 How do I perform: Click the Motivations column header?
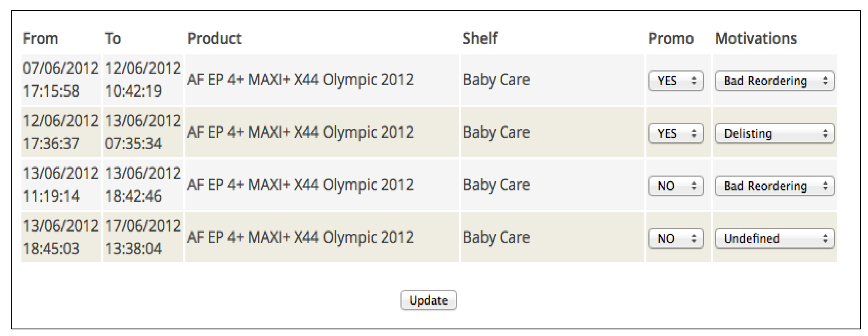coord(756,38)
